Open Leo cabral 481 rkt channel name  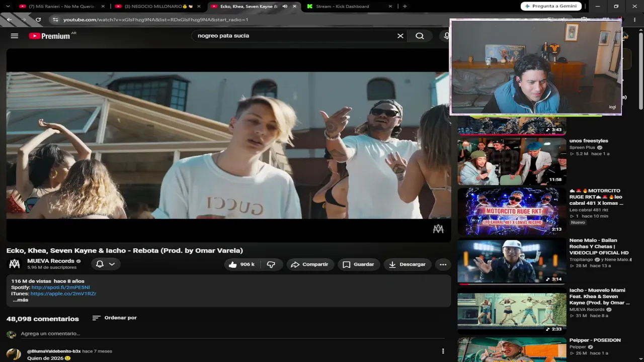coord(589,210)
